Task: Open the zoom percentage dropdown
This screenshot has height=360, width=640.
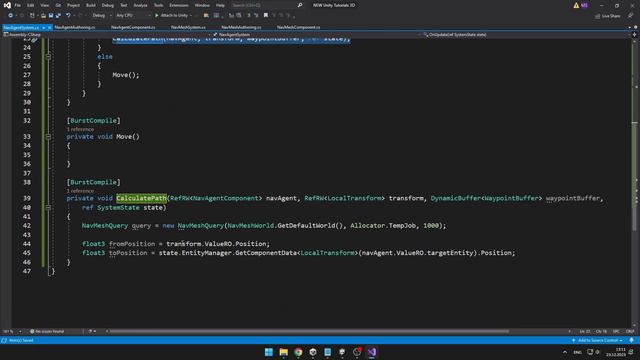Action: [x=12, y=331]
